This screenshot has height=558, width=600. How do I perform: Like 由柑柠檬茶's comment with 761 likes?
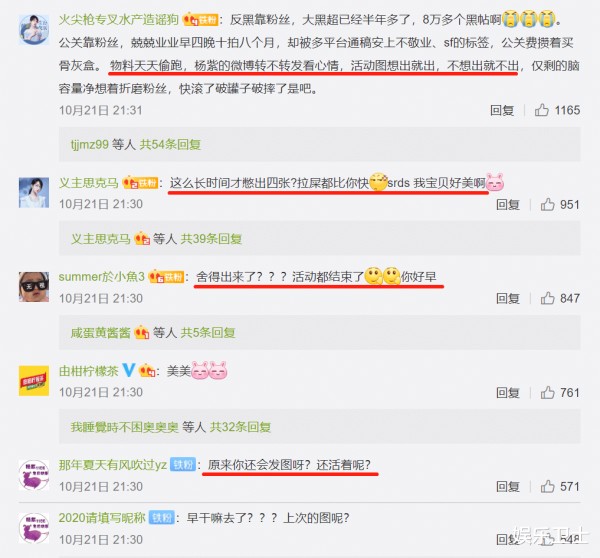coord(548,392)
